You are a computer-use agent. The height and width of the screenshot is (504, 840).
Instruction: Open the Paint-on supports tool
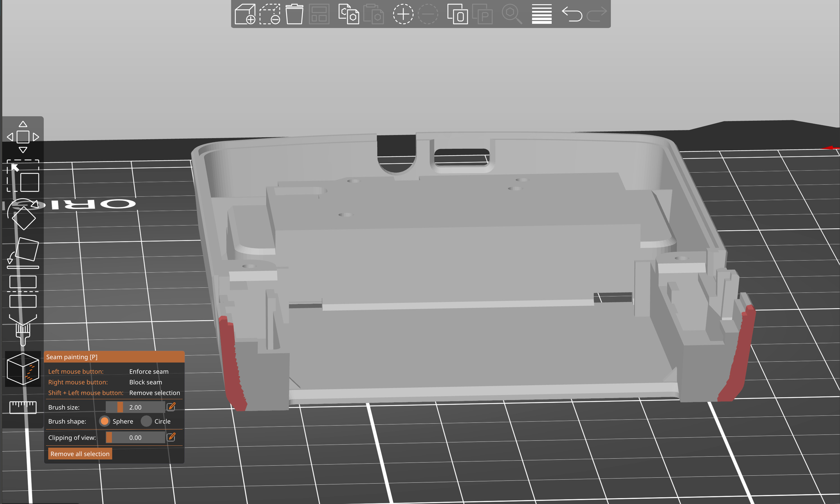[23, 330]
